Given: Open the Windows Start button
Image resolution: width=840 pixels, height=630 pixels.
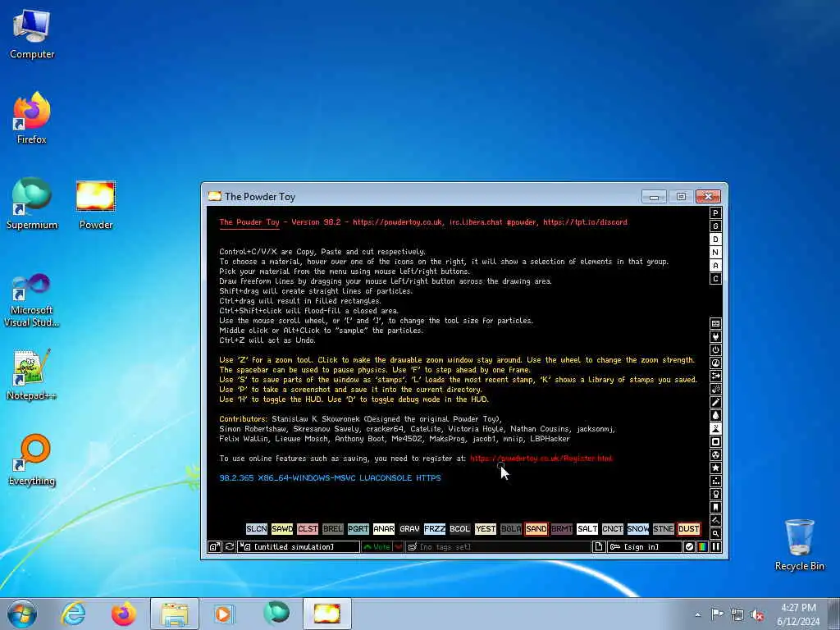Looking at the screenshot, I should tap(22, 614).
